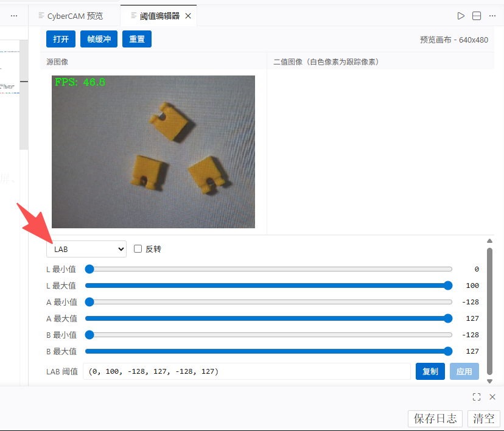Click the run play icon in the editor toolbar

coord(461,16)
